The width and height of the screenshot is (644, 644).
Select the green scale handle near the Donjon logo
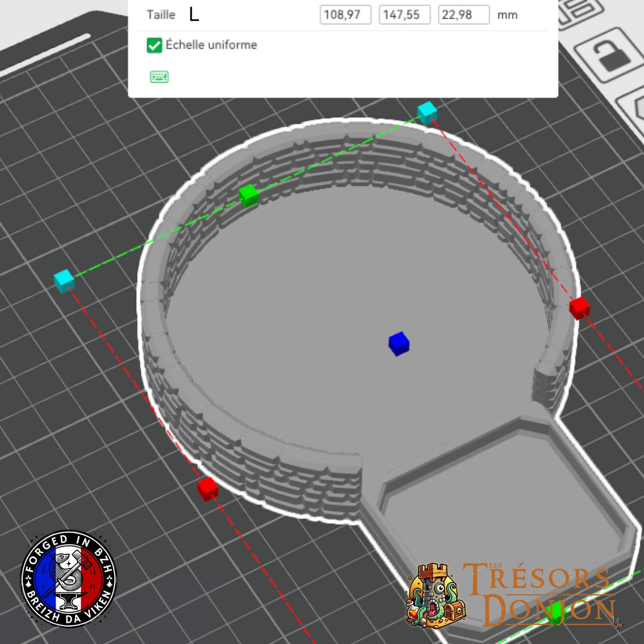click(x=556, y=613)
